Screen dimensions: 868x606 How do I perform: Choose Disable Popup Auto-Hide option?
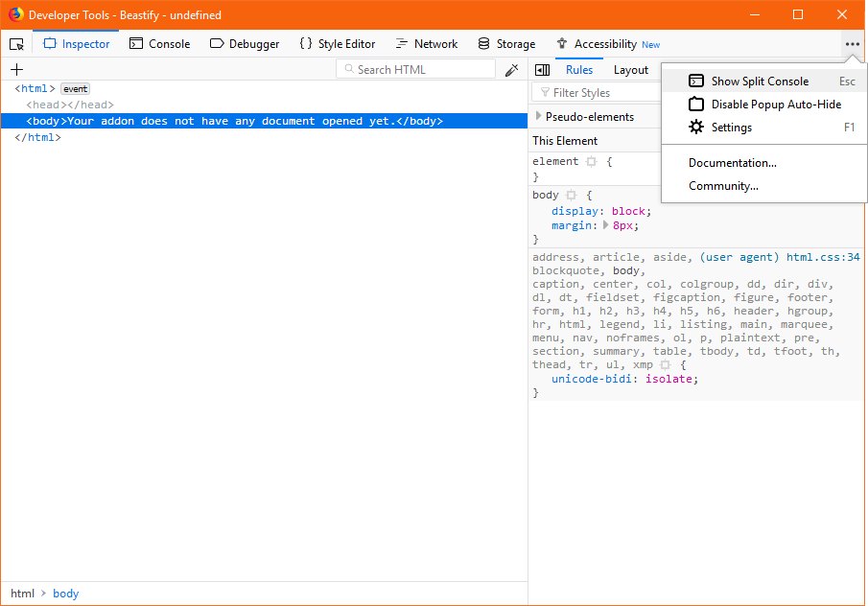click(x=775, y=105)
